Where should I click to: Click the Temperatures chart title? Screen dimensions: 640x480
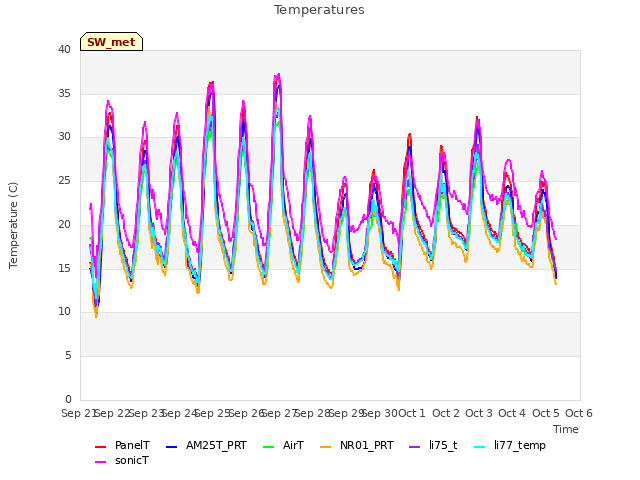pyautogui.click(x=319, y=10)
